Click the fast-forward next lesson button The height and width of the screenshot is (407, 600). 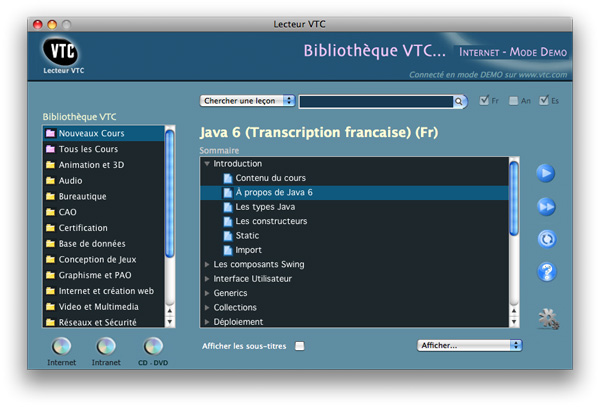tap(546, 207)
